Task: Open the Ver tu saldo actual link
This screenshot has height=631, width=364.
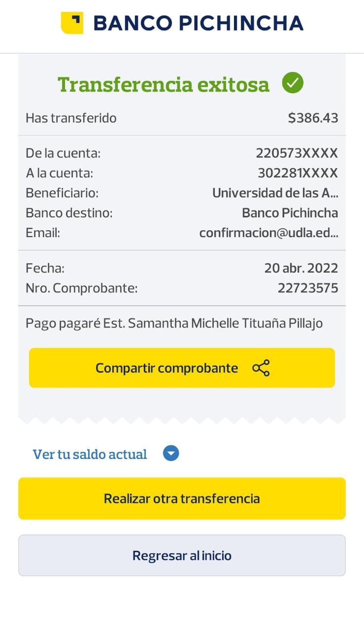Action: coord(90,454)
